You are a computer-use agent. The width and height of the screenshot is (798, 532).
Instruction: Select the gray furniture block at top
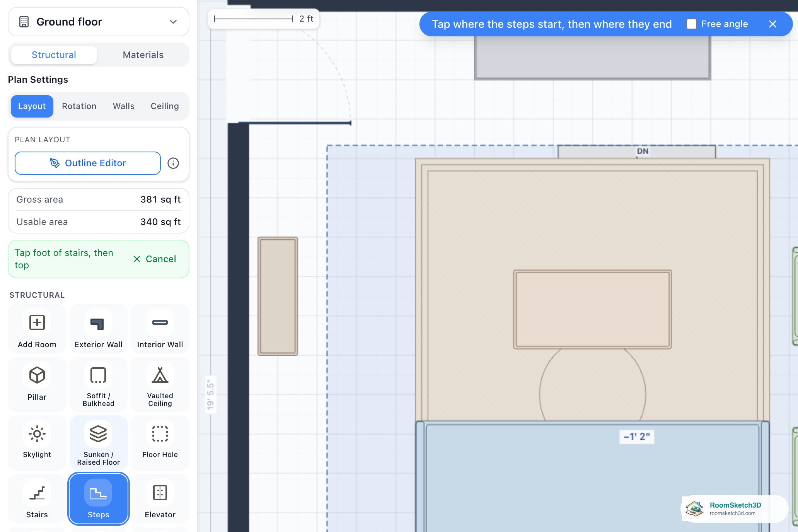pos(592,58)
